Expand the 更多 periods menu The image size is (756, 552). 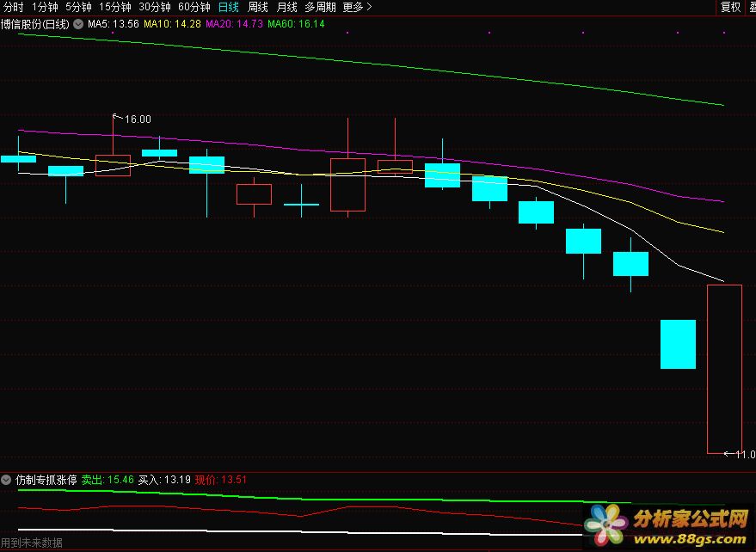(357, 7)
